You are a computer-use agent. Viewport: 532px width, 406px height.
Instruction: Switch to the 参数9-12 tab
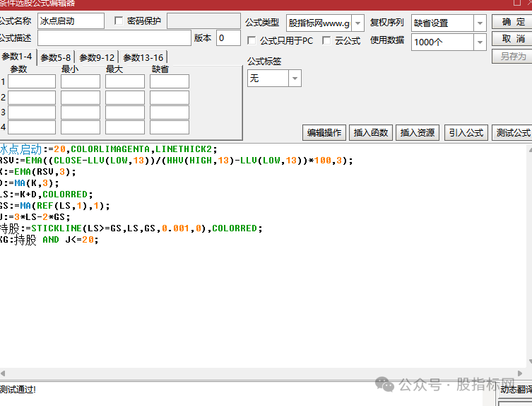point(97,58)
